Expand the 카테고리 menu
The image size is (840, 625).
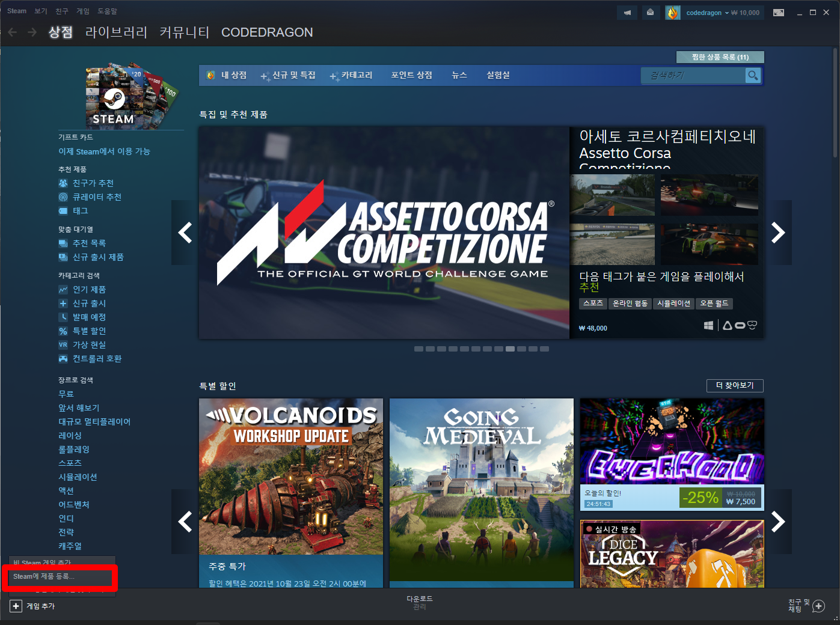pos(352,75)
